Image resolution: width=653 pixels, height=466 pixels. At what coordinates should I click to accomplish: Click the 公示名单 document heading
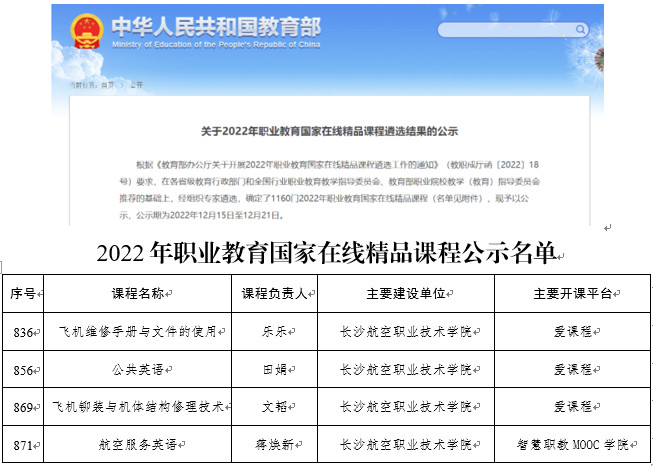point(326,253)
